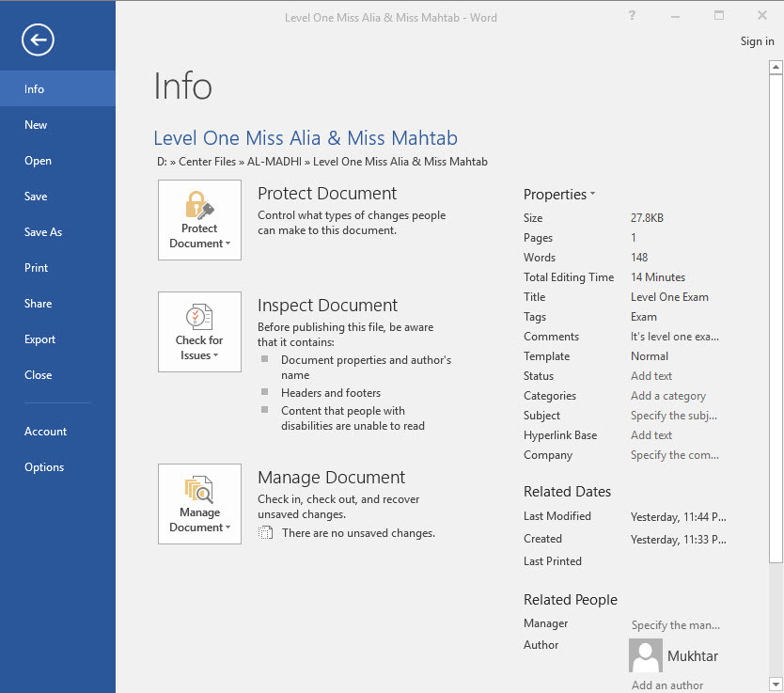
Task: Click the scrollbar up arrow
Action: click(x=776, y=67)
